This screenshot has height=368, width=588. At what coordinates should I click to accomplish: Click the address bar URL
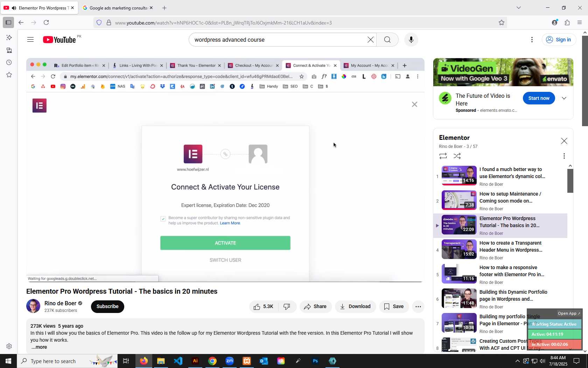223,23
